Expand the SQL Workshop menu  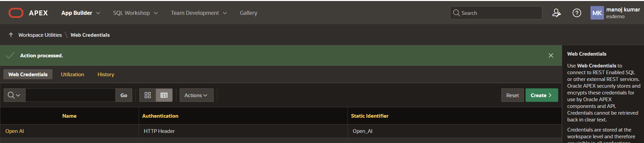pyautogui.click(x=135, y=13)
